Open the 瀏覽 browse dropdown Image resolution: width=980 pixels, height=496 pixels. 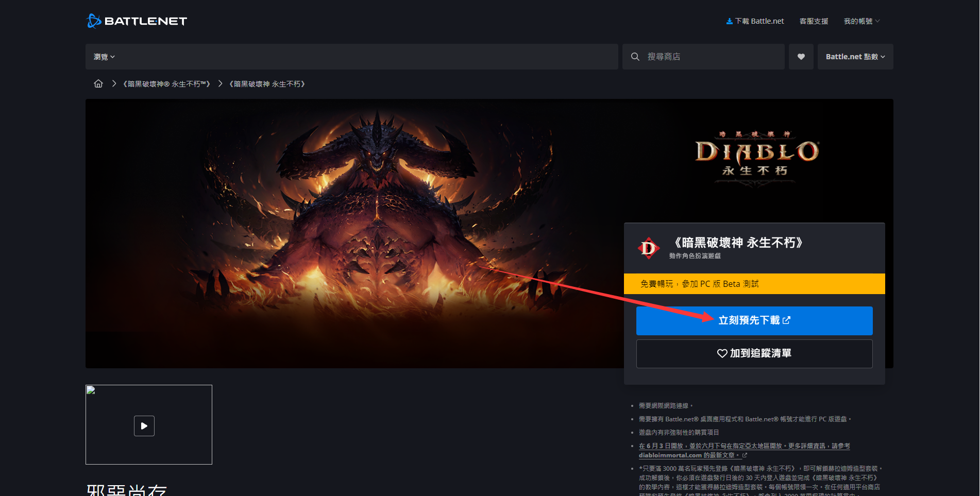pos(104,57)
